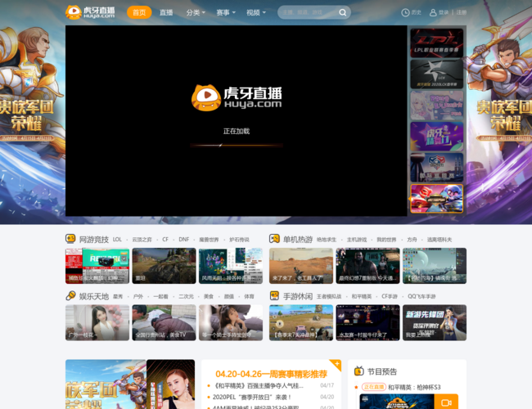Open the 二次元 category link
This screenshot has width=532, height=409.
tap(186, 296)
